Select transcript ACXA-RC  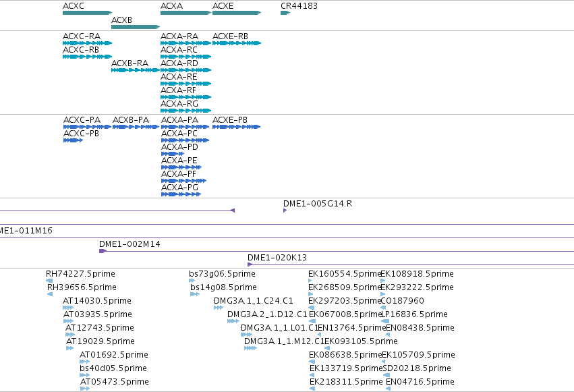pos(186,57)
